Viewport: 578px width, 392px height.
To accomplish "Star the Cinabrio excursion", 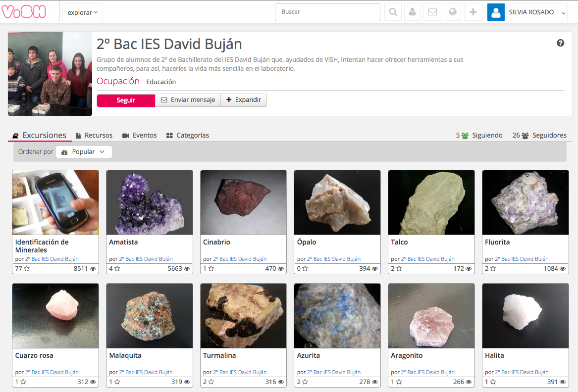I will [211, 268].
